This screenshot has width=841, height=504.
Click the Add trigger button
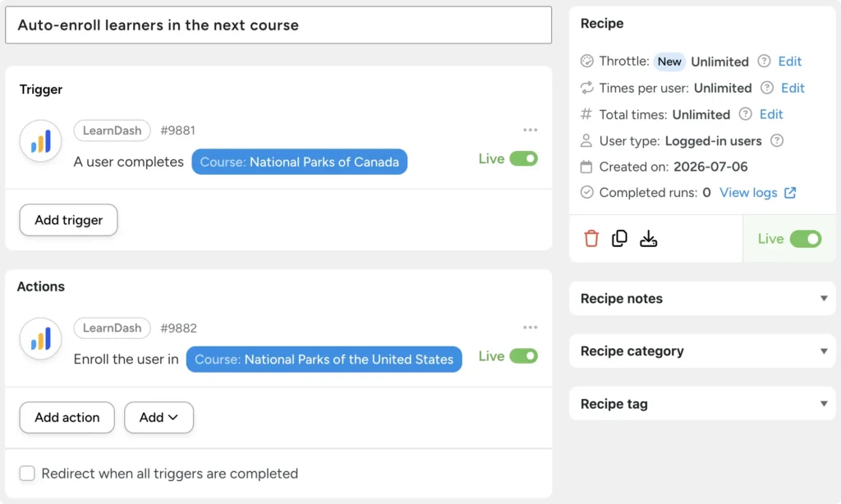[x=68, y=220]
